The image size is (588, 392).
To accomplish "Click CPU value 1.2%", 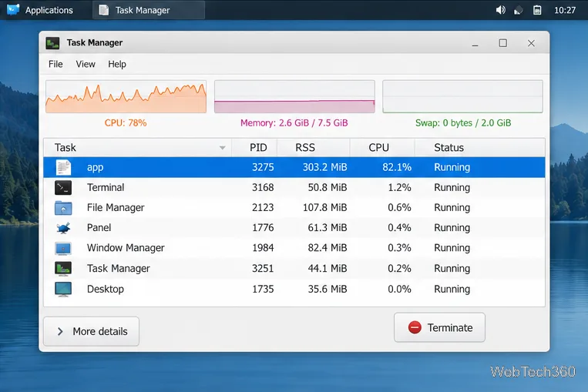I will pos(399,187).
